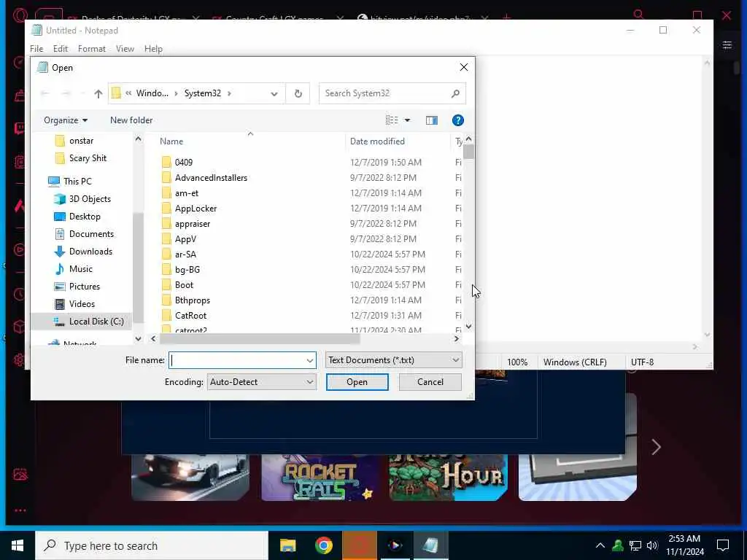747x560 pixels.
Task: Open Notepad View menu
Action: click(125, 49)
